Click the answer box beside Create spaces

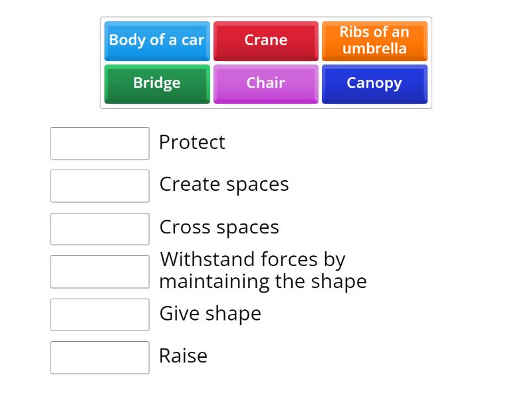point(100,186)
